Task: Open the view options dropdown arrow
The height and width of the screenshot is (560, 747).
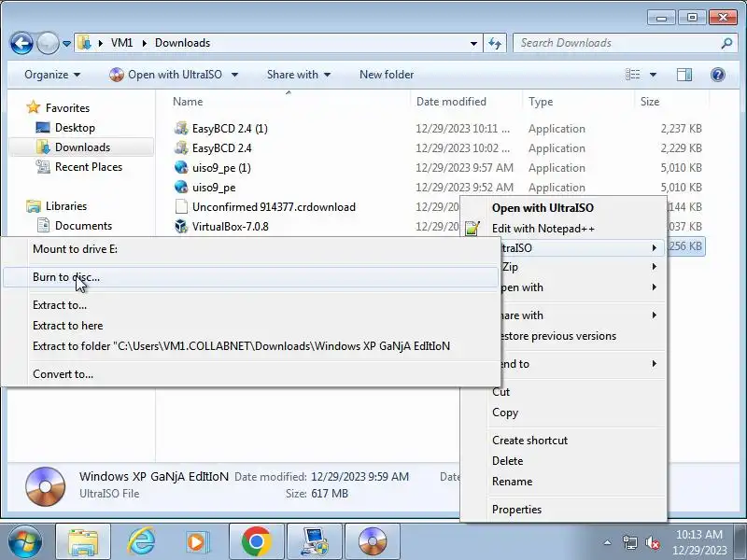Action: (653, 75)
